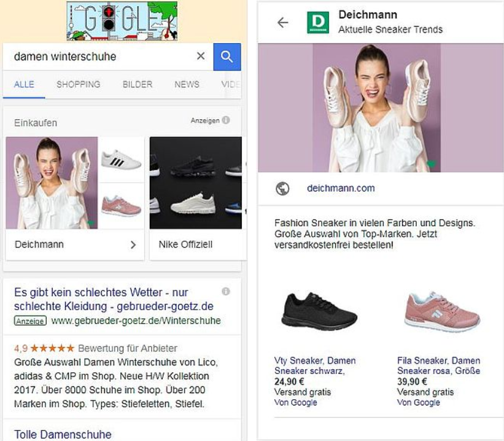Click the Nike Offiziell shoes image
The width and height of the screenshot is (504, 441).
point(196,182)
